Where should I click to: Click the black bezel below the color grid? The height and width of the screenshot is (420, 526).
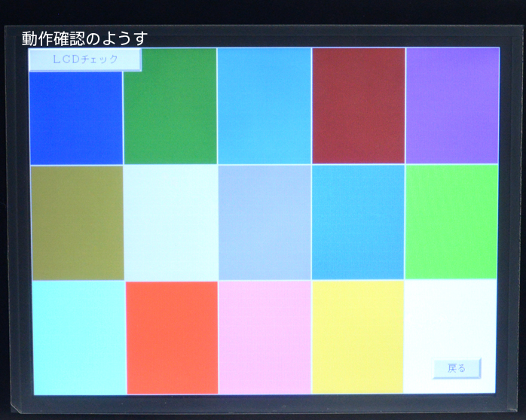[264, 405]
